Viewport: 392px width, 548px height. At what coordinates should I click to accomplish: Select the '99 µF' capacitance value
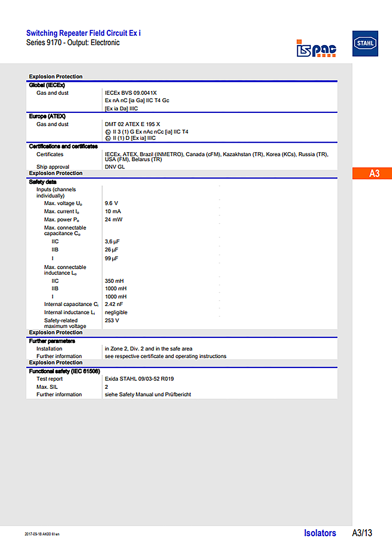pyautogui.click(x=111, y=258)
